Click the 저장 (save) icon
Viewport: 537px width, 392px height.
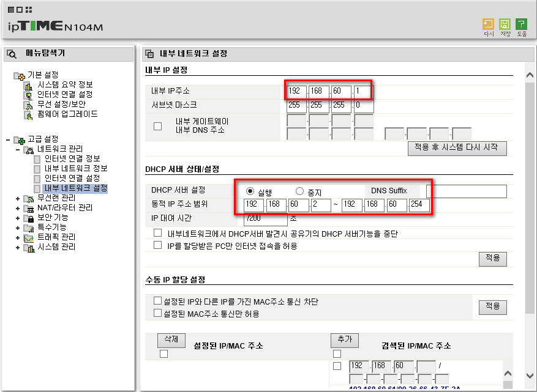click(x=505, y=24)
